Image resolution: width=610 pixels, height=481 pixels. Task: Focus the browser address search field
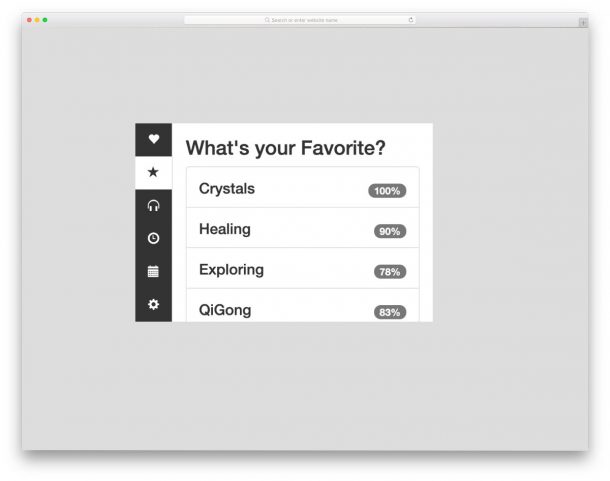(300, 20)
